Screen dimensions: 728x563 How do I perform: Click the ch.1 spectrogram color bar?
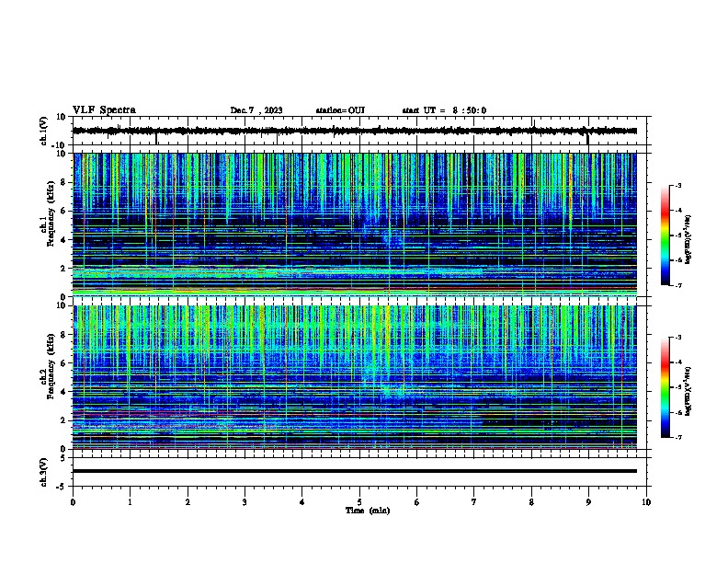665,236
